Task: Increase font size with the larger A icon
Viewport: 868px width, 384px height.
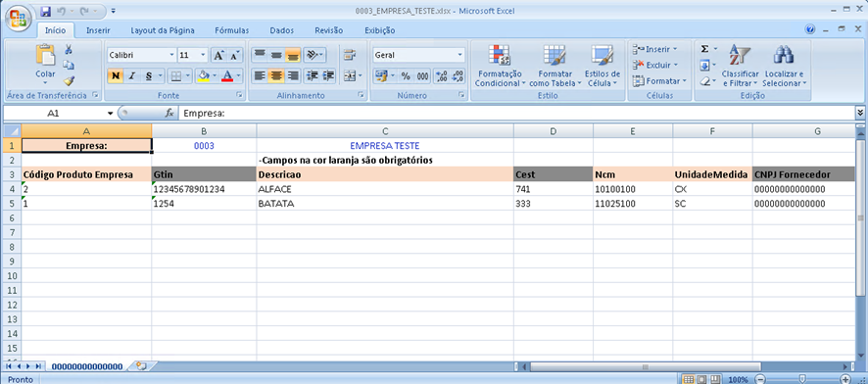Action: (218, 55)
